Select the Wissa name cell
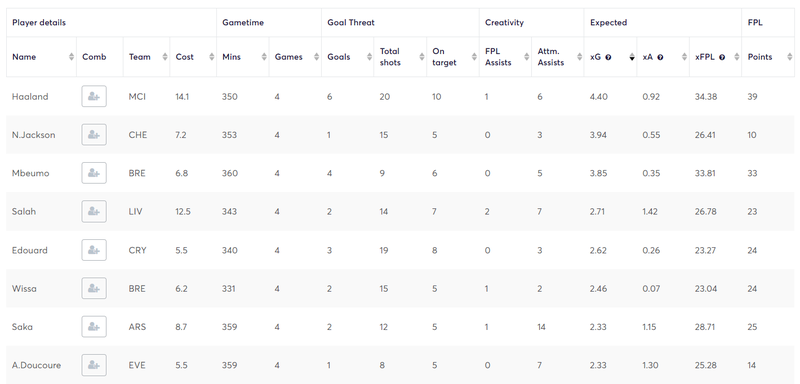 (x=24, y=288)
